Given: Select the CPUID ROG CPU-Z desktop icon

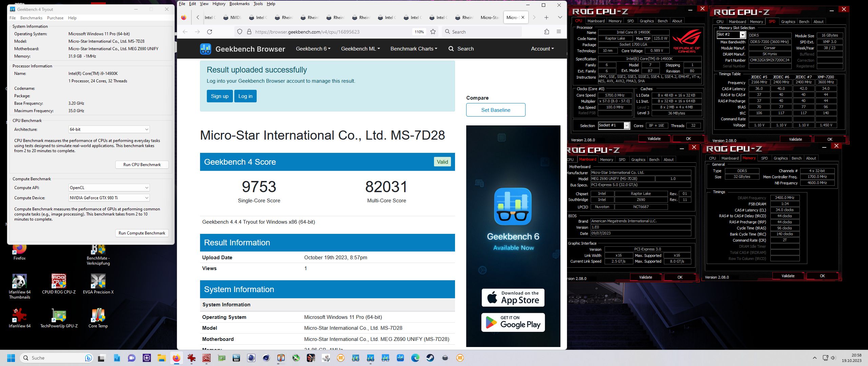Looking at the screenshot, I should coord(59,284).
